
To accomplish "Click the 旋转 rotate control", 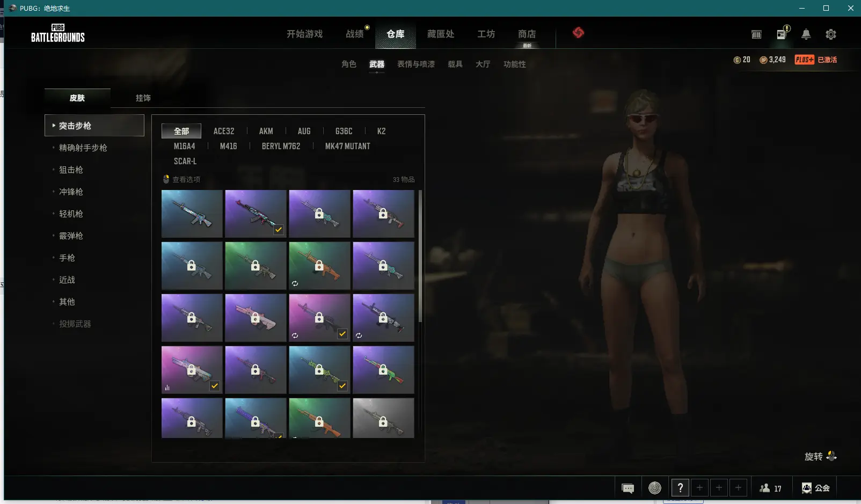I will pos(820,456).
